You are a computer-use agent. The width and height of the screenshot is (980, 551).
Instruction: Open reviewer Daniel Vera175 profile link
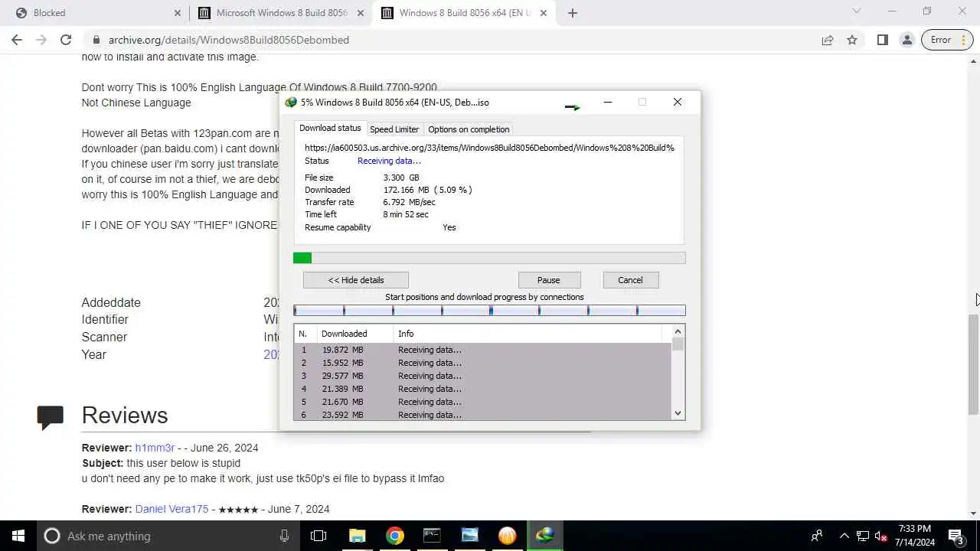pos(171,509)
